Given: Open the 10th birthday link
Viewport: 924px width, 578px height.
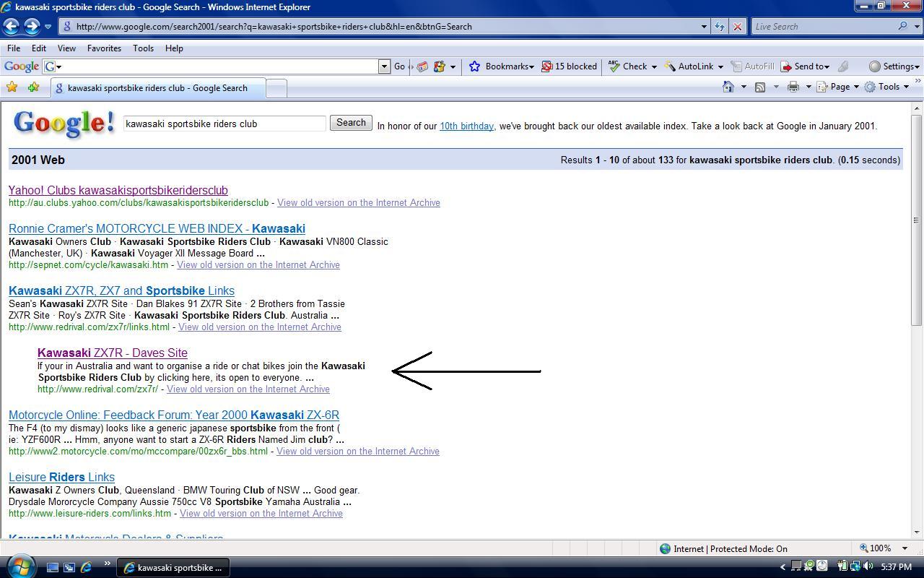Looking at the screenshot, I should tap(466, 126).
